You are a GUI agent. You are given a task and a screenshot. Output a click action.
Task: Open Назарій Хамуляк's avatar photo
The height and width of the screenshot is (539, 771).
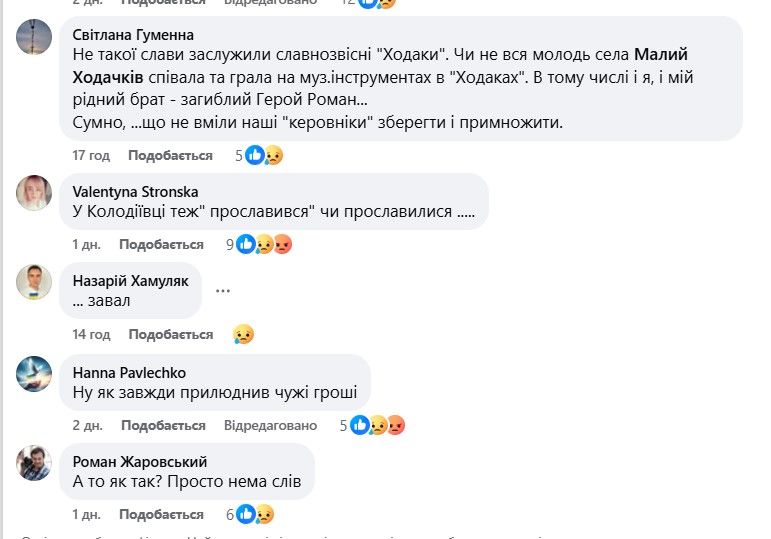click(x=35, y=282)
